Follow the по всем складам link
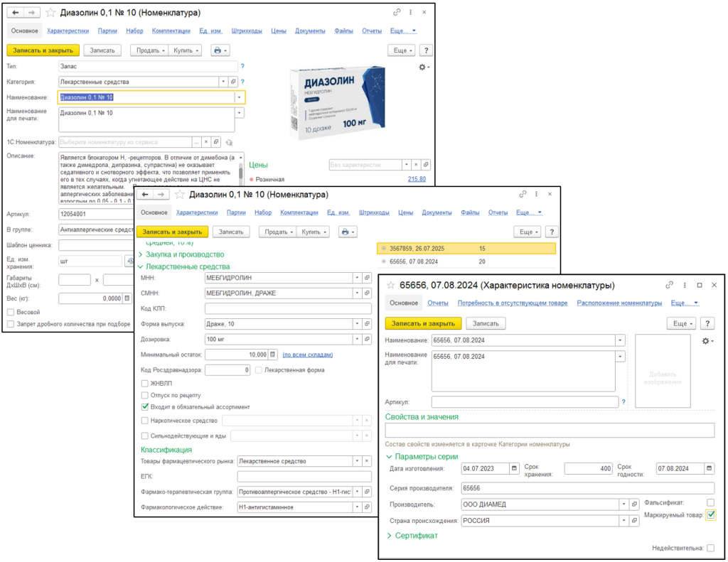The height and width of the screenshot is (562, 728). tap(307, 355)
